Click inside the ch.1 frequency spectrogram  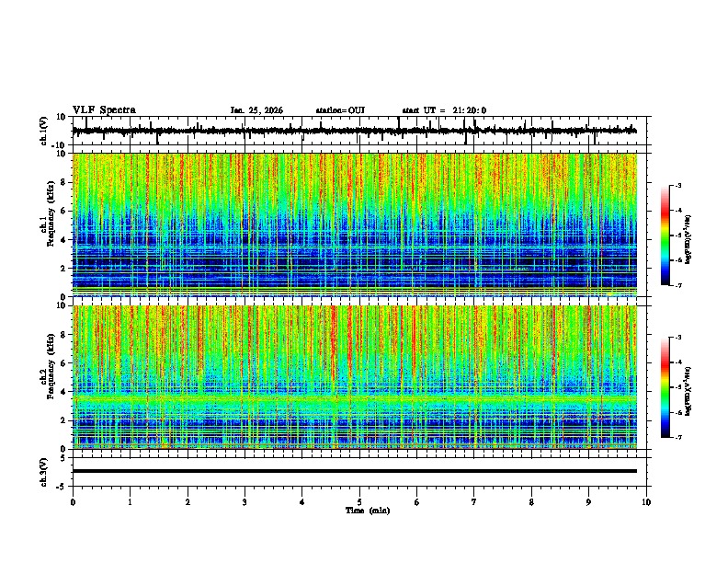click(355, 224)
